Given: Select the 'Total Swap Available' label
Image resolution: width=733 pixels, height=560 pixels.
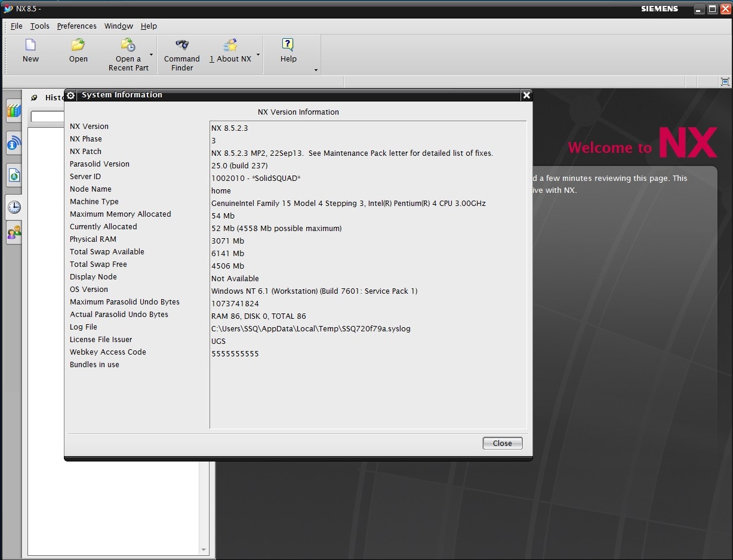Looking at the screenshot, I should point(107,251).
